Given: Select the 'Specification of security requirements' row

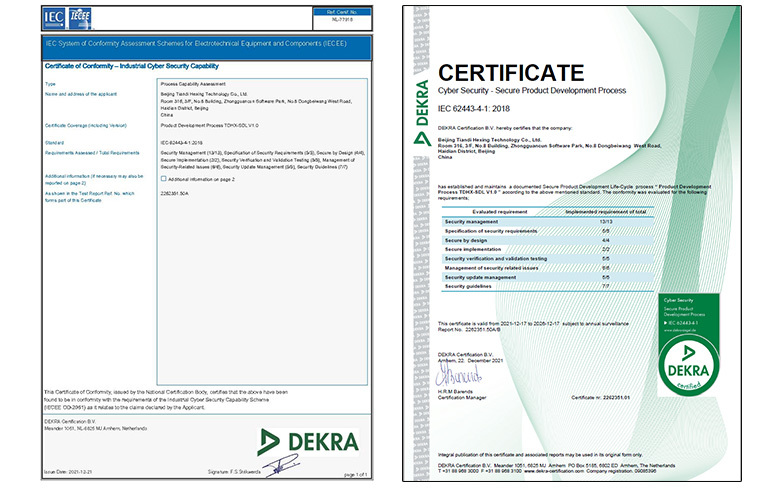Looking at the screenshot, I should point(548,231).
